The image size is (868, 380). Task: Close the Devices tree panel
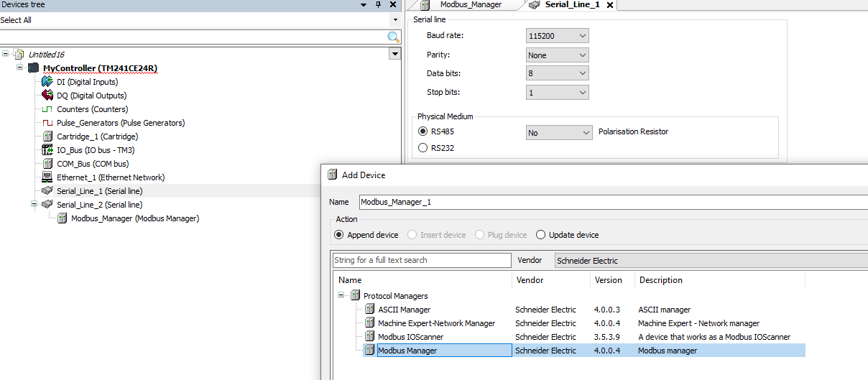coord(393,4)
